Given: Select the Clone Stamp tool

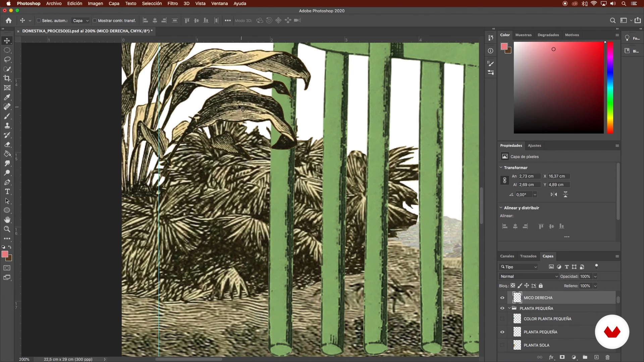Looking at the screenshot, I should pyautogui.click(x=7, y=126).
